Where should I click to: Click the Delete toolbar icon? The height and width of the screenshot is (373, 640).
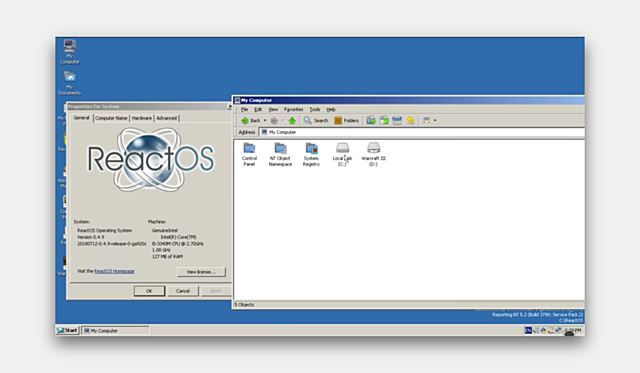click(397, 120)
